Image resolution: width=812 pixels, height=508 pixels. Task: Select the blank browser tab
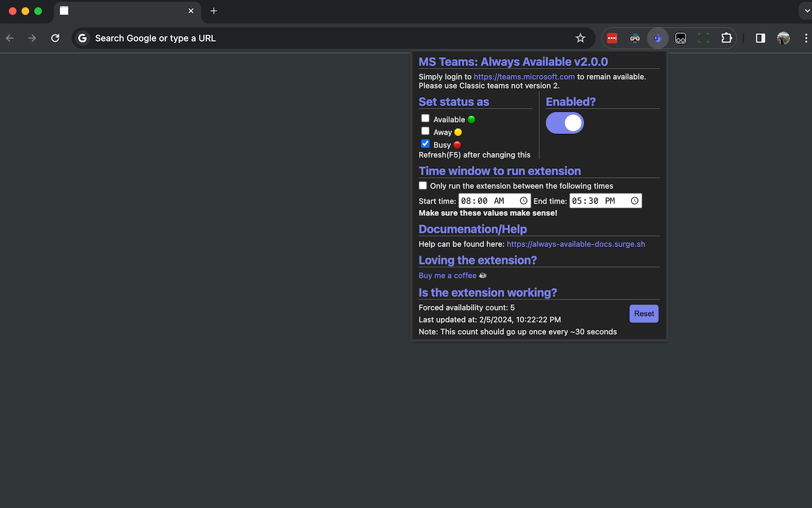pyautogui.click(x=128, y=11)
